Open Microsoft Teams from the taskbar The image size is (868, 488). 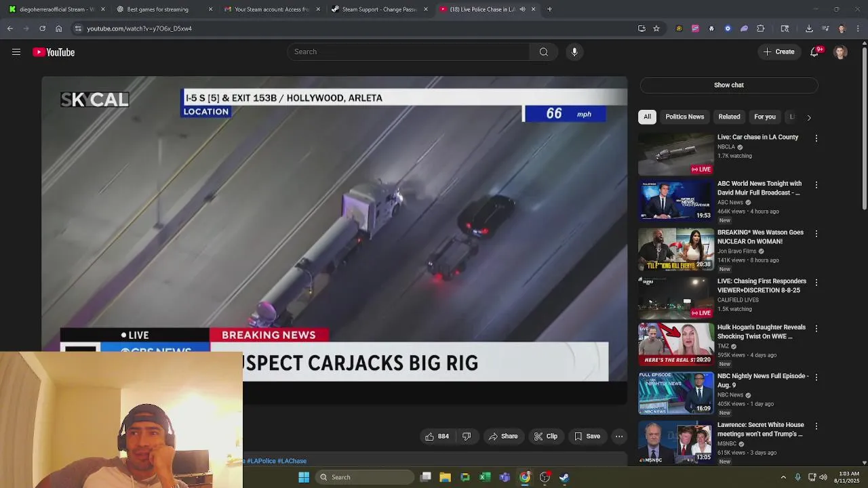(505, 477)
